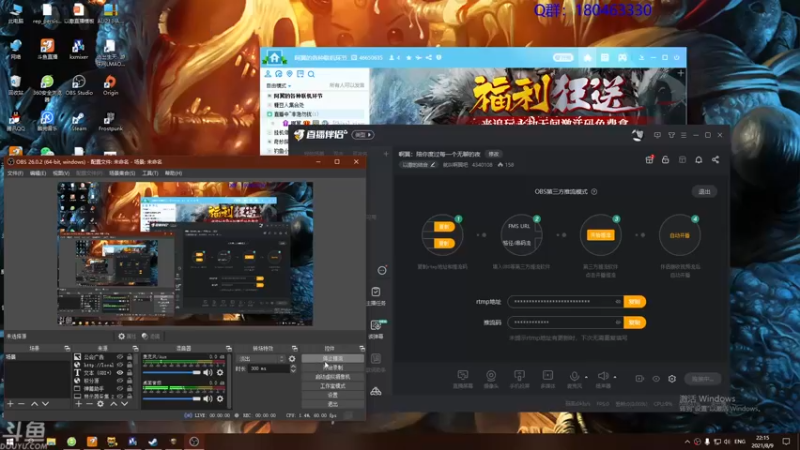Screen dimensions: 800x450
Task: Pop out the OBS sources dock
Action: (x=135, y=348)
